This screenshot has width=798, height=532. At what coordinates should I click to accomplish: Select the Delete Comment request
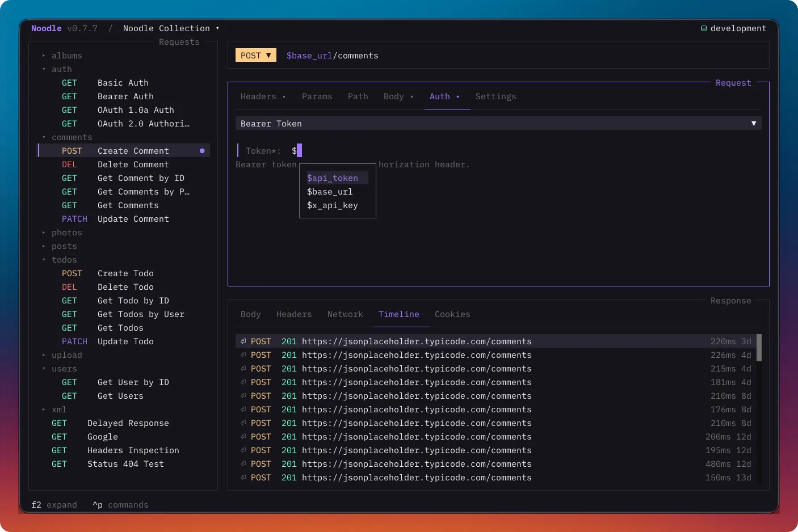click(x=124, y=164)
